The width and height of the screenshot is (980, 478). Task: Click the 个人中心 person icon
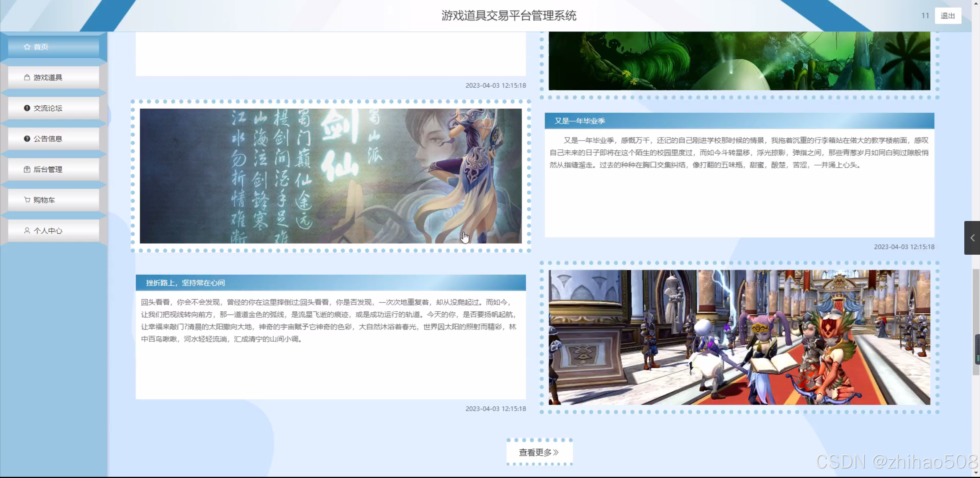tap(26, 230)
